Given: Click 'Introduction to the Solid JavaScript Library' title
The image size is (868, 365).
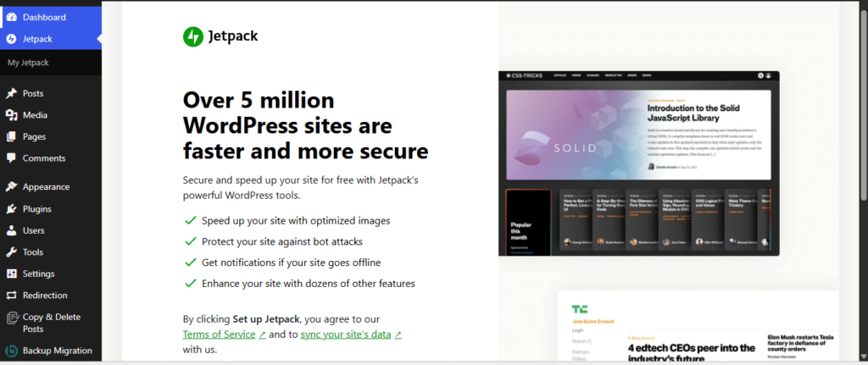Looking at the screenshot, I should [693, 113].
